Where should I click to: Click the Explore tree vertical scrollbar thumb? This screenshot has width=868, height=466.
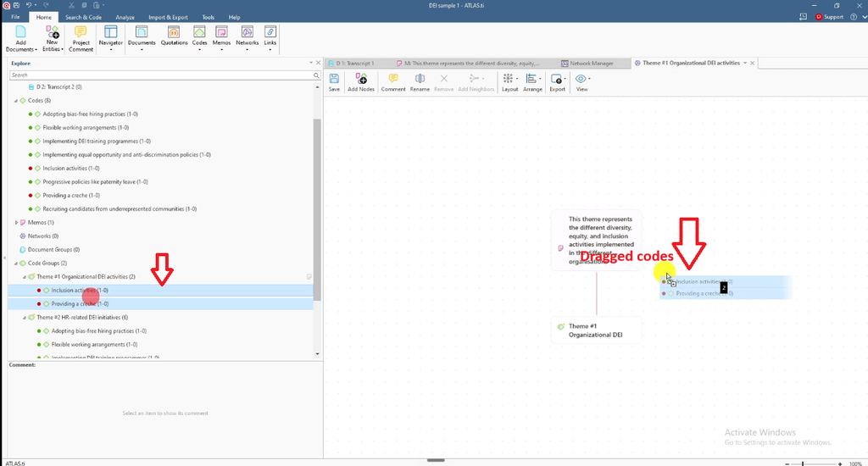[x=317, y=210]
